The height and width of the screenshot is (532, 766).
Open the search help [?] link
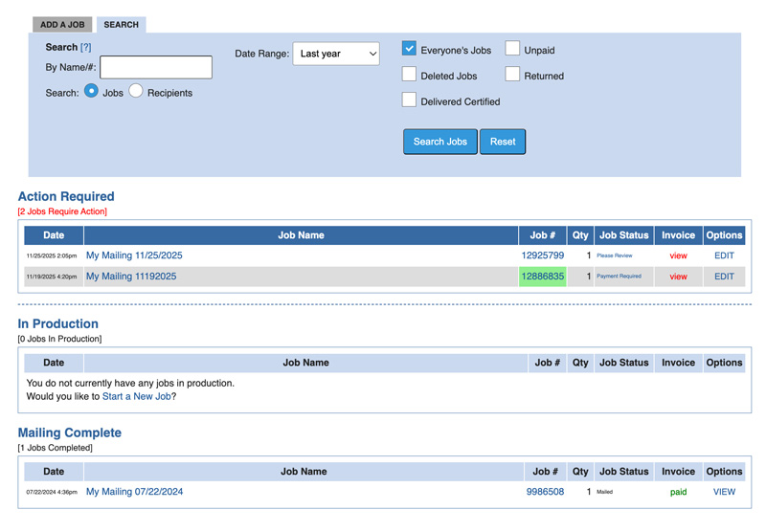[86, 47]
